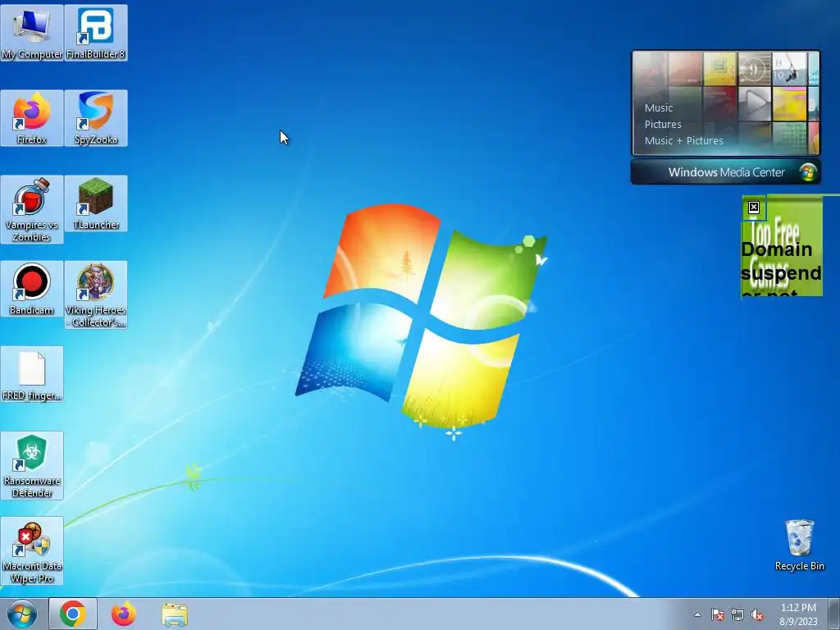Screen dimensions: 840x630
Task: Show hidden system tray icons arrow
Action: click(x=697, y=614)
